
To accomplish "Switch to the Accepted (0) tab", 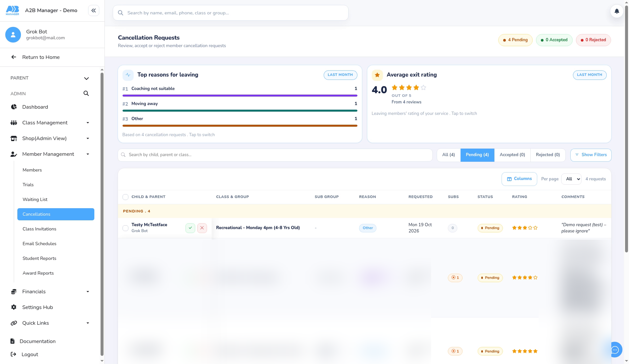I will coord(512,155).
